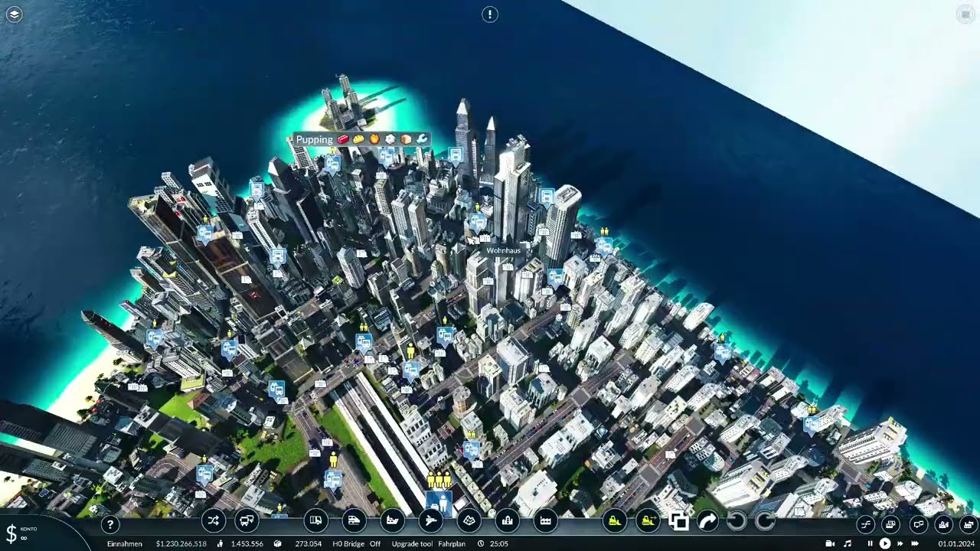The height and width of the screenshot is (551, 980).
Task: Open the line manager shuffle icon
Action: tap(213, 521)
